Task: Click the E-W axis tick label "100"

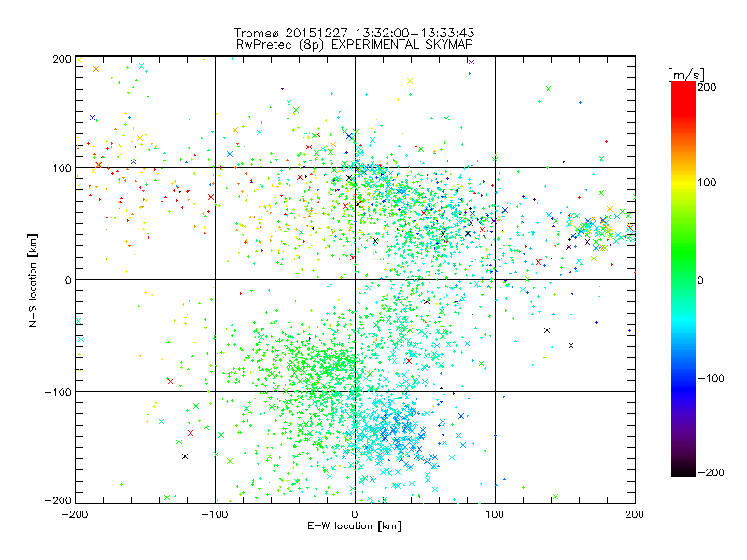Action: click(x=495, y=514)
